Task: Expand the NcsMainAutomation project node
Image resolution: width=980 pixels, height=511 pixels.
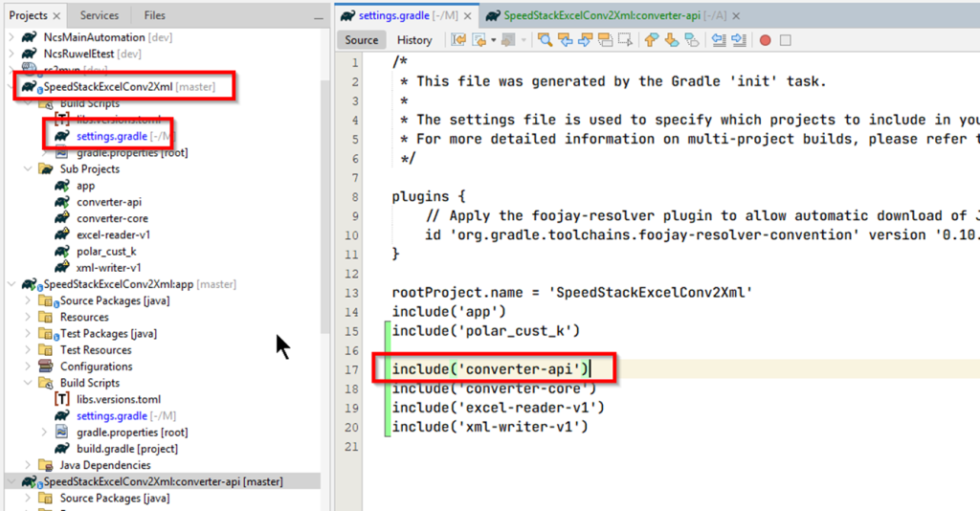Action: pyautogui.click(x=12, y=37)
